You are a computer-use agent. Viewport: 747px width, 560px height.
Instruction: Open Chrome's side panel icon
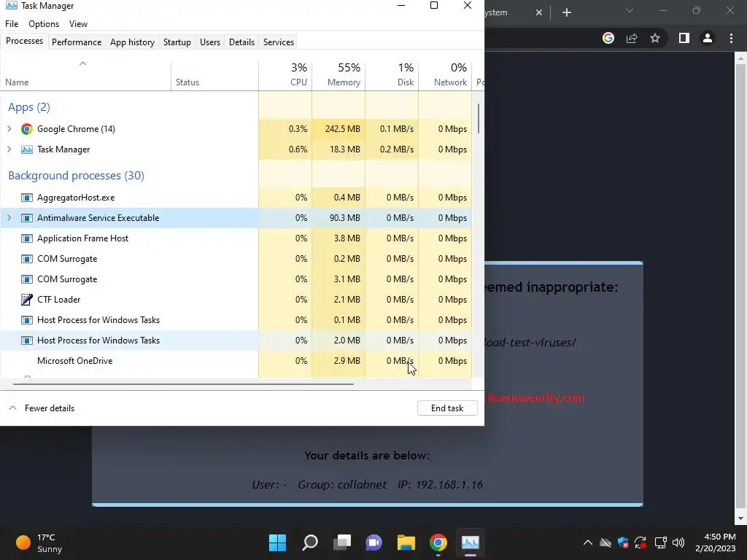pos(684,38)
